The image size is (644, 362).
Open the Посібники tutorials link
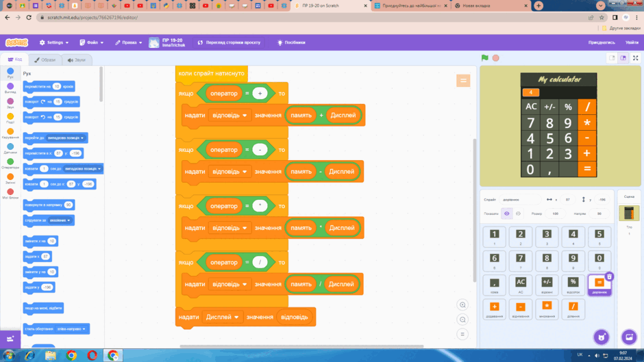[x=291, y=42]
